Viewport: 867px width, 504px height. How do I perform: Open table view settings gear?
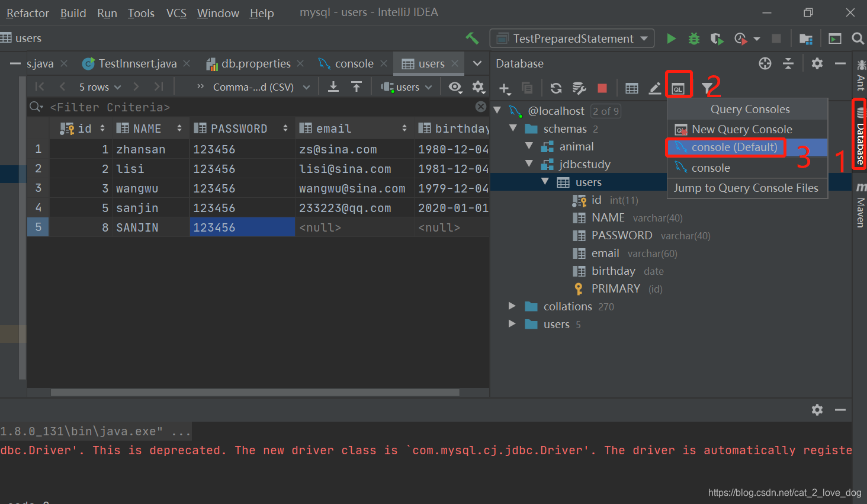pos(479,87)
